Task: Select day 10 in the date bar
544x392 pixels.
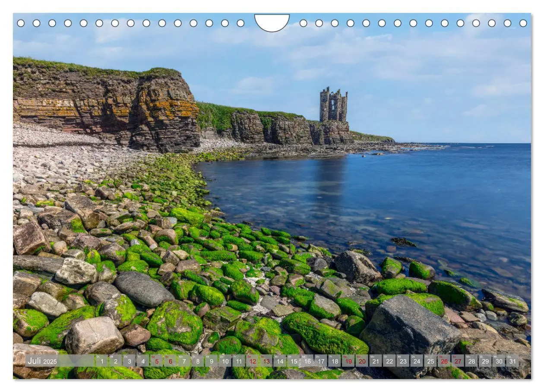Action: click(x=225, y=361)
